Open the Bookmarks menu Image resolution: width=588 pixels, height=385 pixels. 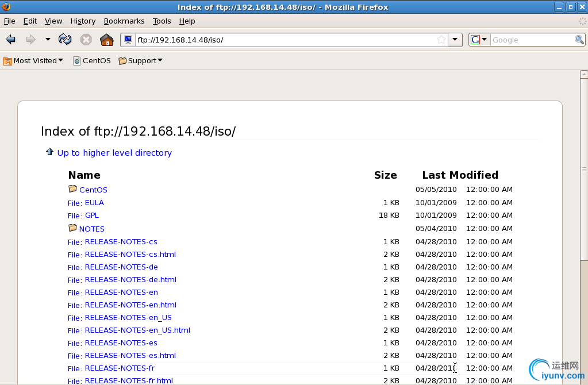(x=124, y=21)
